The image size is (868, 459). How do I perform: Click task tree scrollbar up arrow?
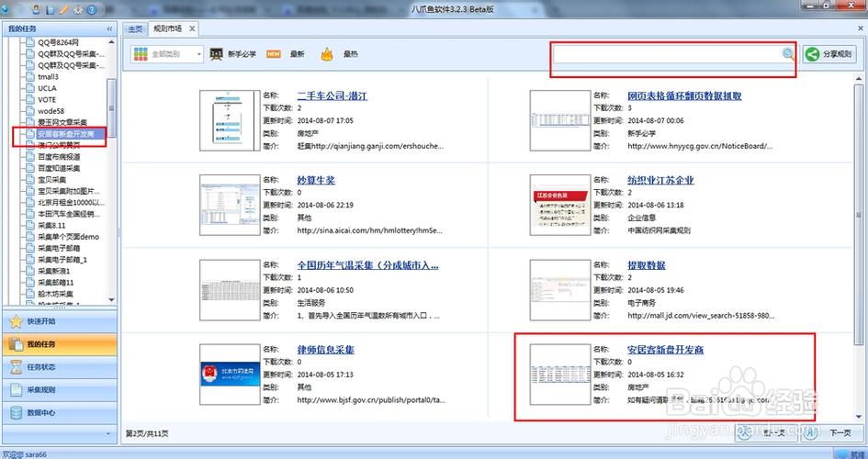pyautogui.click(x=111, y=41)
